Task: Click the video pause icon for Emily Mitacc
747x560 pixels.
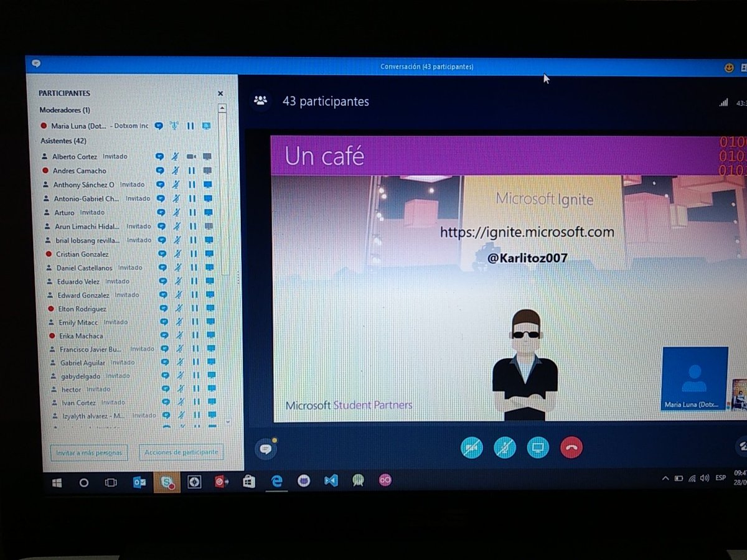Action: [195, 322]
